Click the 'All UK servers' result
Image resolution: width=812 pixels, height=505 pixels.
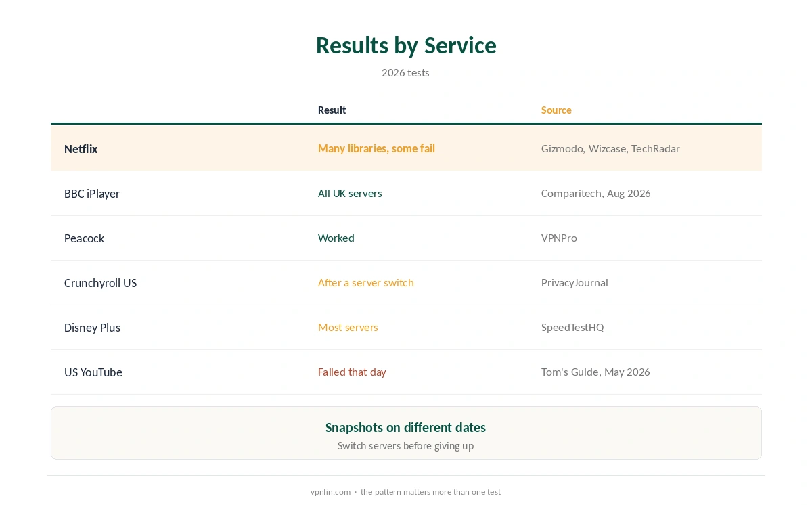tap(350, 193)
